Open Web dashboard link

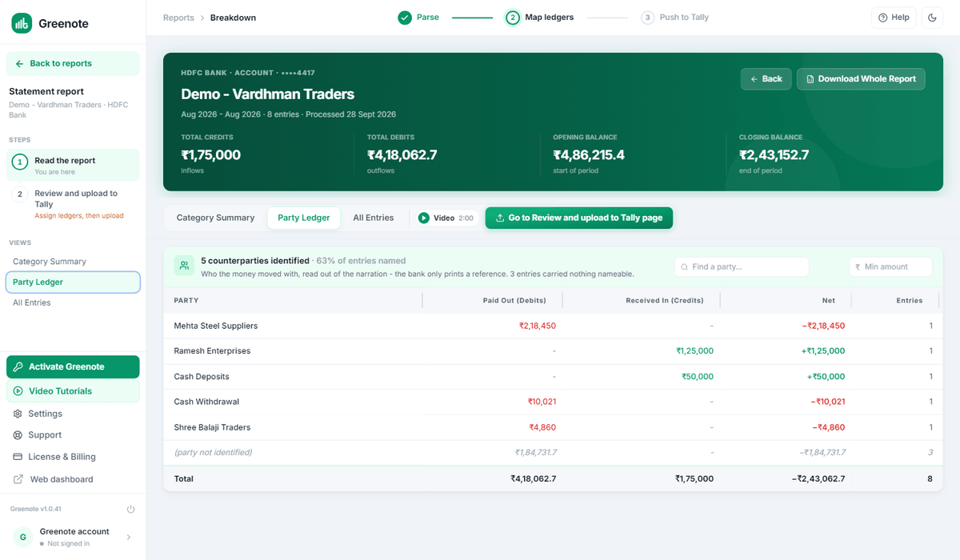pyautogui.click(x=73, y=479)
